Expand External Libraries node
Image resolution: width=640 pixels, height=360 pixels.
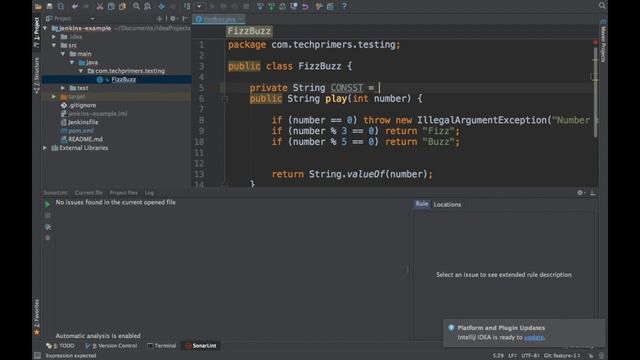pyautogui.click(x=45, y=148)
